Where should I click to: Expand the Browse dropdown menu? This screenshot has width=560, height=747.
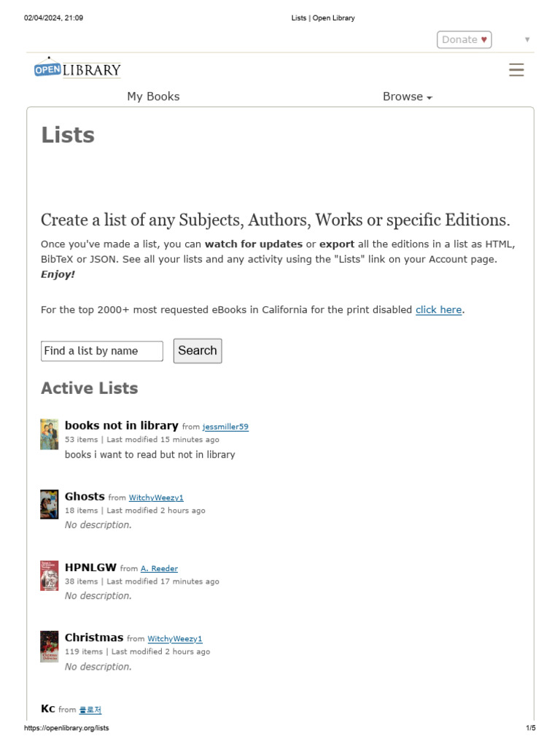[x=408, y=96]
